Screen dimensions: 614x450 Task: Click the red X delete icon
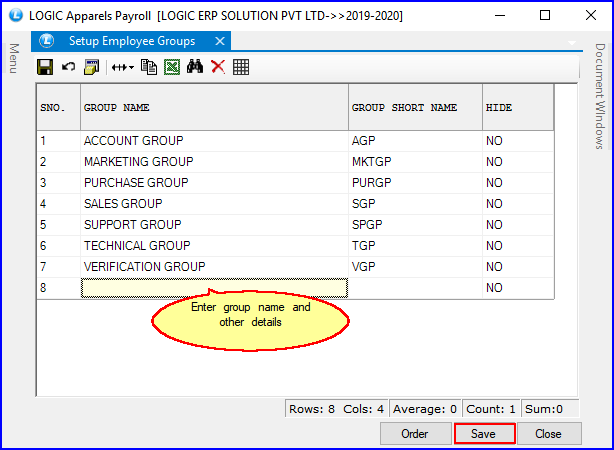point(218,67)
